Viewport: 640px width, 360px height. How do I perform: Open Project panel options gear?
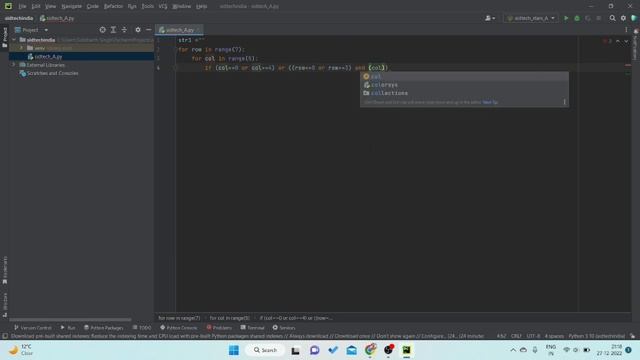pyautogui.click(x=138, y=30)
